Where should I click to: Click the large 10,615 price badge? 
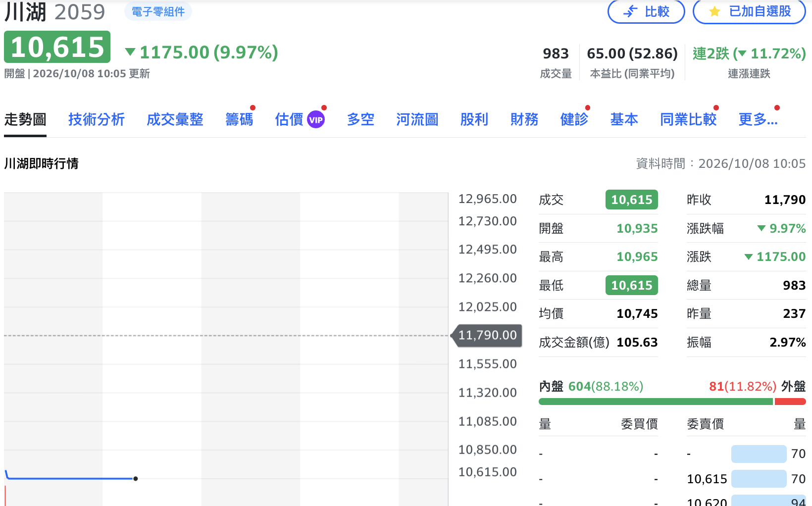(57, 47)
